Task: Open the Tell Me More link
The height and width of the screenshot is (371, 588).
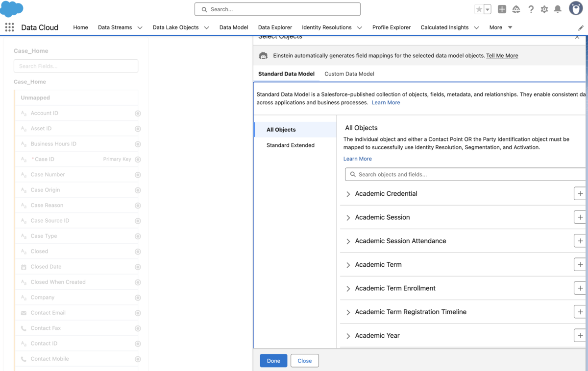Action: tap(502, 56)
